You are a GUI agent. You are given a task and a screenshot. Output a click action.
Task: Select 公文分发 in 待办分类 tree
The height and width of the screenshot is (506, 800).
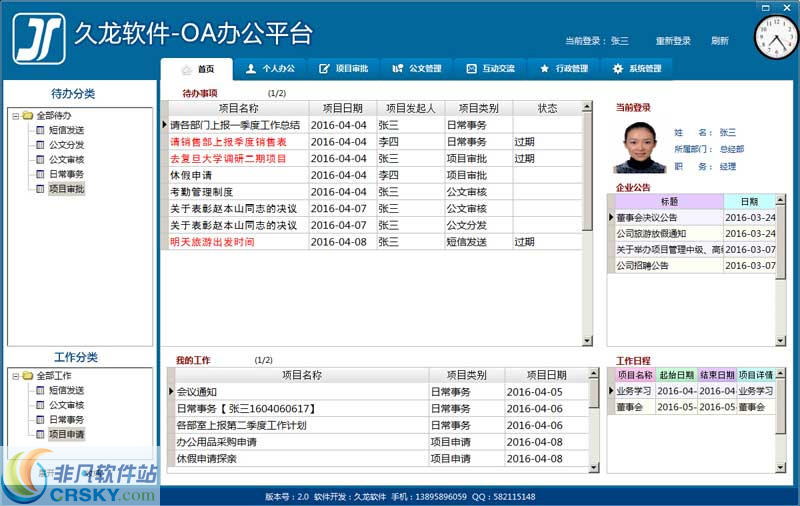66,145
